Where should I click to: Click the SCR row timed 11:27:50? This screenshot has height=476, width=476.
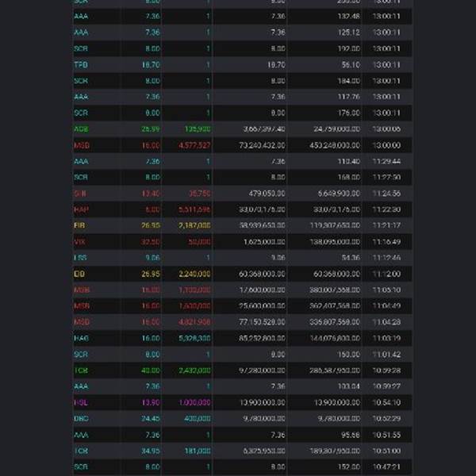[243, 177]
